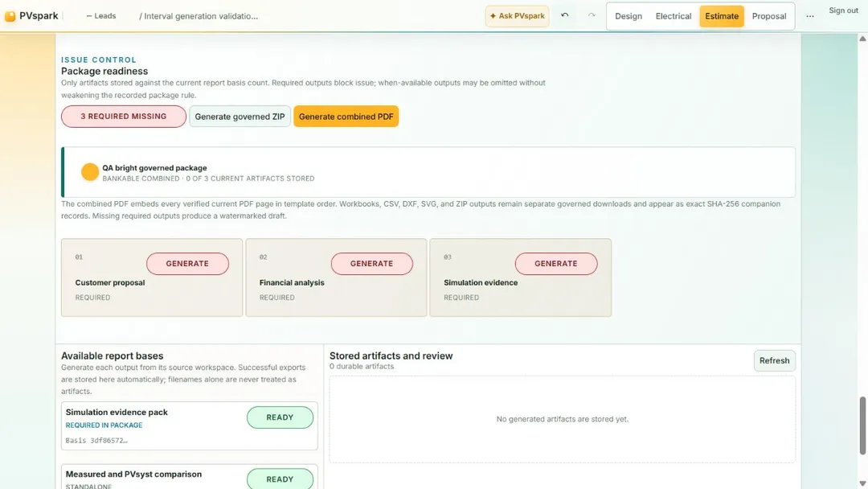Image resolution: width=868 pixels, height=489 pixels.
Task: Generate the Financial analysis output
Action: (371, 264)
